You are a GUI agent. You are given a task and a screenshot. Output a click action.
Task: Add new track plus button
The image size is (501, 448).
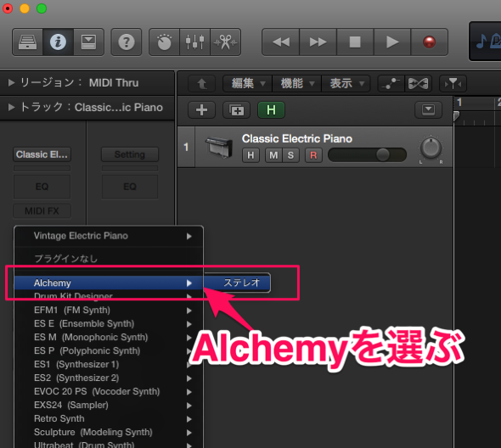coord(201,110)
